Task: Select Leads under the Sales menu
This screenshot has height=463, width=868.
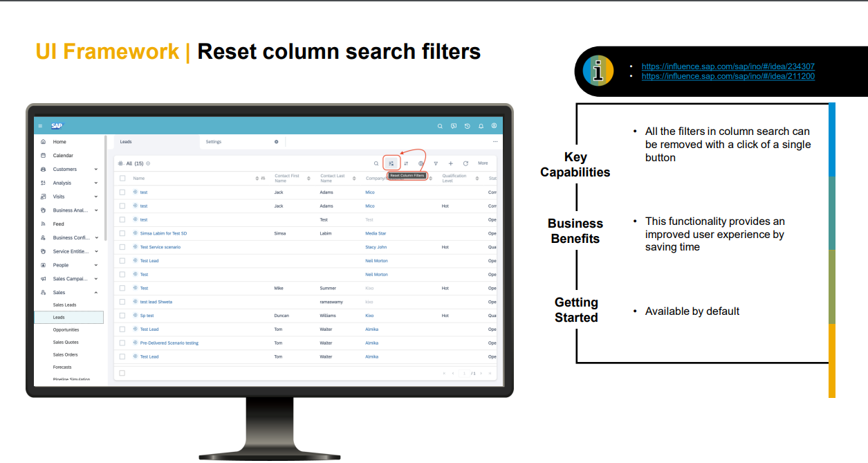Action: 70,318
